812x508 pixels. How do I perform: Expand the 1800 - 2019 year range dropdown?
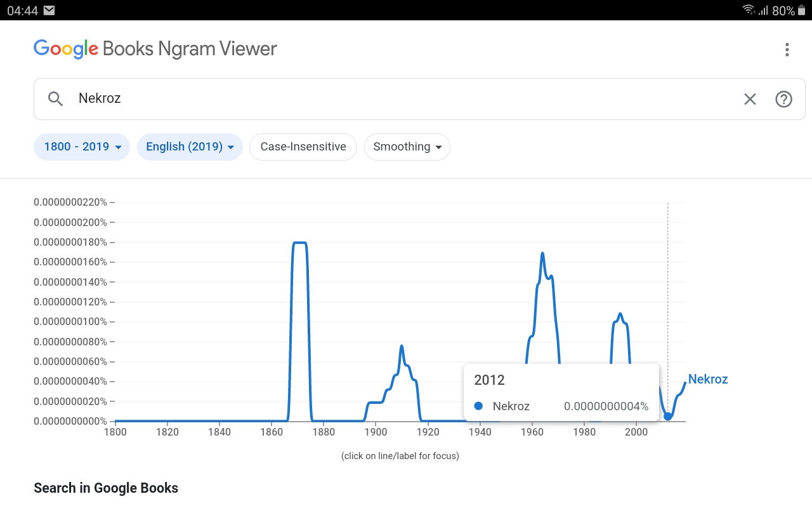tap(82, 147)
